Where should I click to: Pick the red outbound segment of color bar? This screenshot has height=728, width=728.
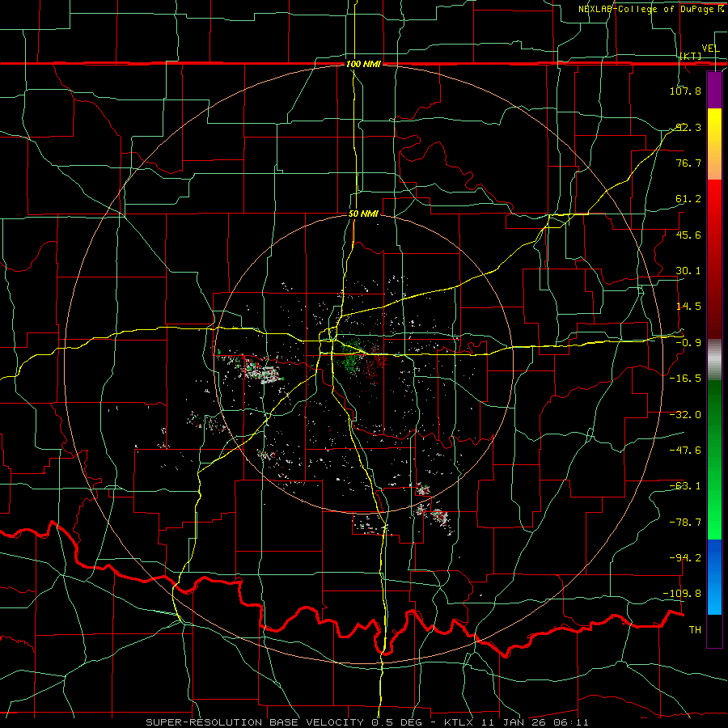(714, 259)
